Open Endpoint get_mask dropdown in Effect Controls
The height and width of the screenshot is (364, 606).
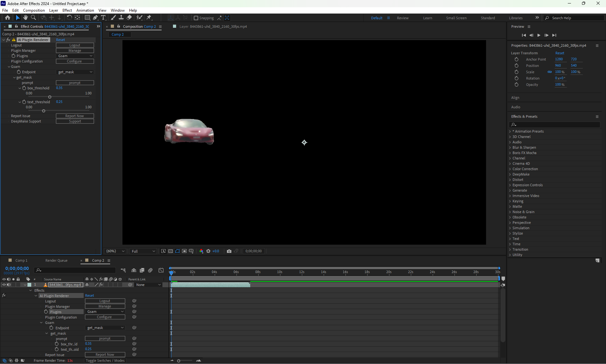tap(75, 72)
